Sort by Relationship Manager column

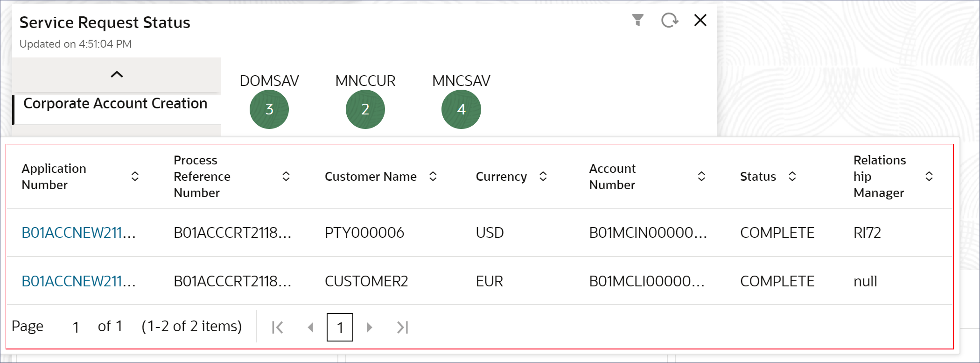929,177
